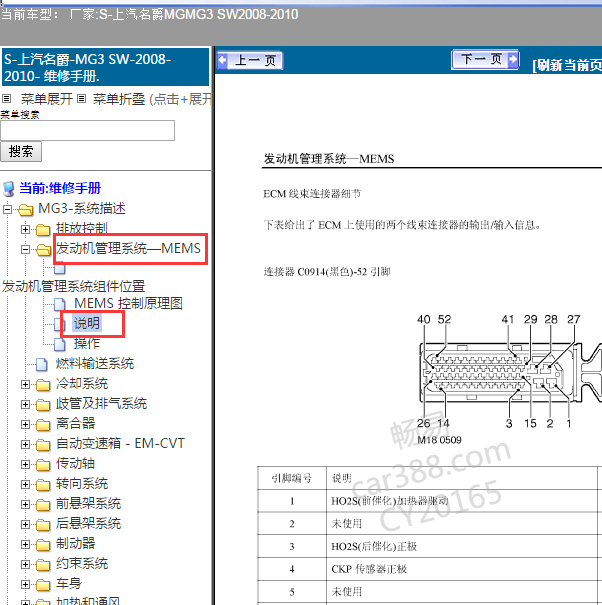The height and width of the screenshot is (605, 602).
Task: Open the 操作 page
Action: pos(87,343)
